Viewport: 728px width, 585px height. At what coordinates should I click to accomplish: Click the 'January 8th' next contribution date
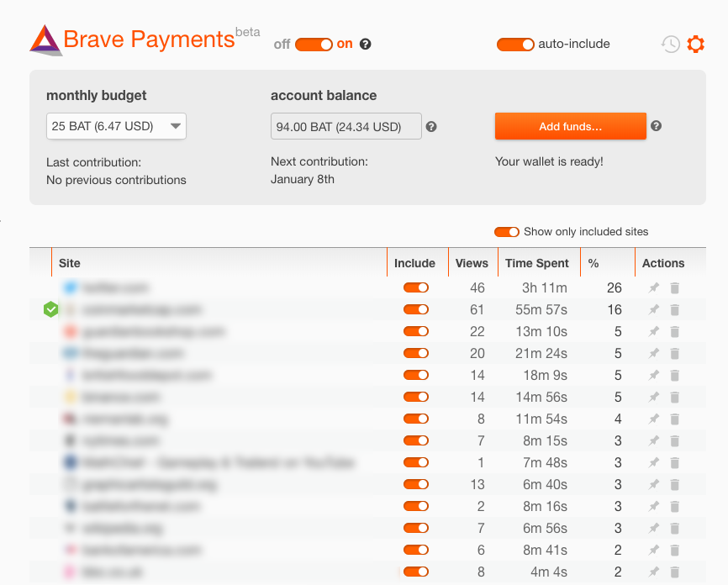pyautogui.click(x=303, y=179)
